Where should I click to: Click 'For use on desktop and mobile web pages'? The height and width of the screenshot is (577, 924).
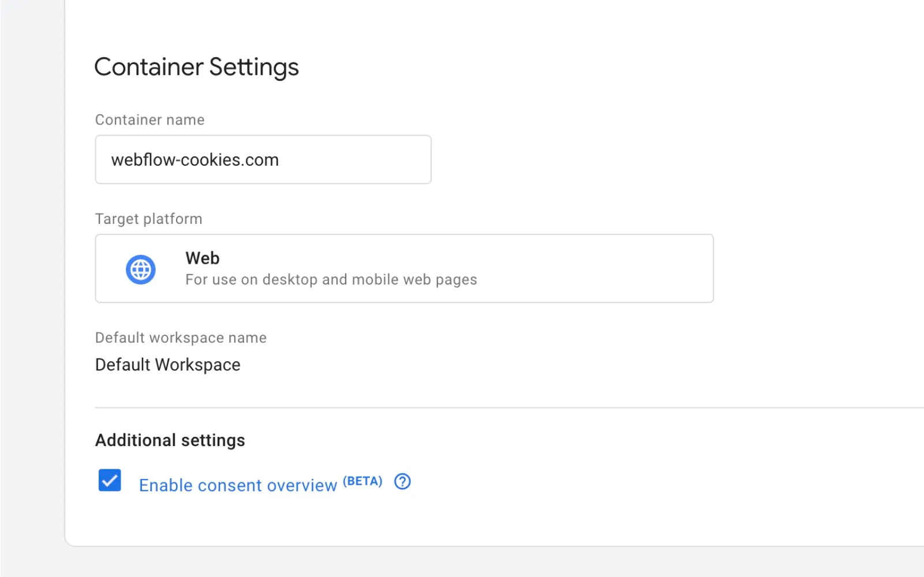coord(331,280)
